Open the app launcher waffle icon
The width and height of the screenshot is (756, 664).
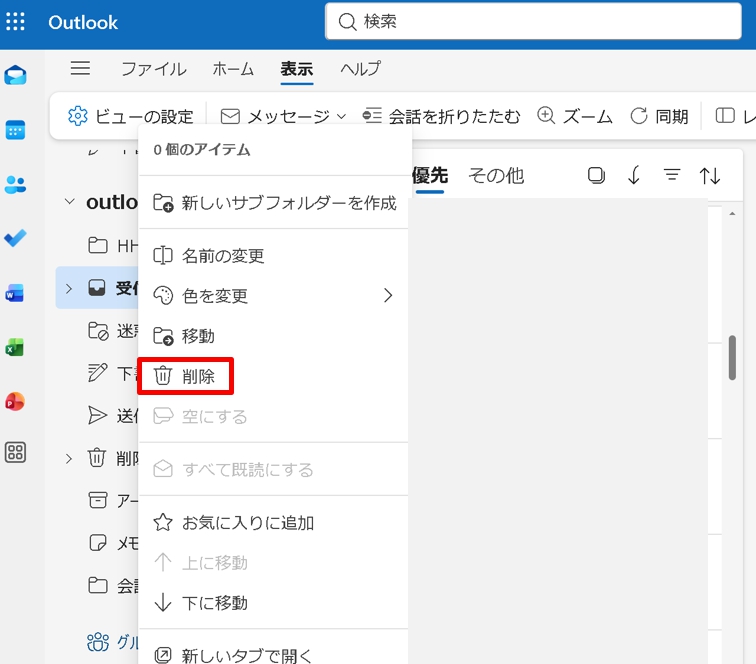(16, 22)
